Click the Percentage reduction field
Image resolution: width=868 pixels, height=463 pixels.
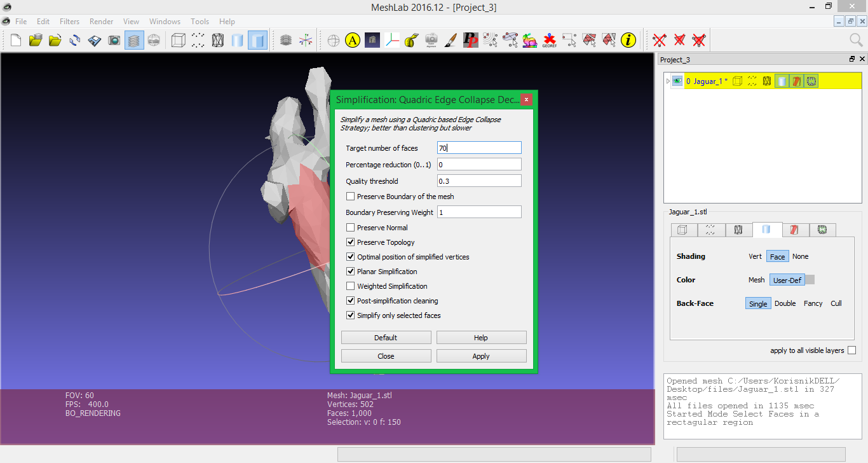(x=479, y=164)
